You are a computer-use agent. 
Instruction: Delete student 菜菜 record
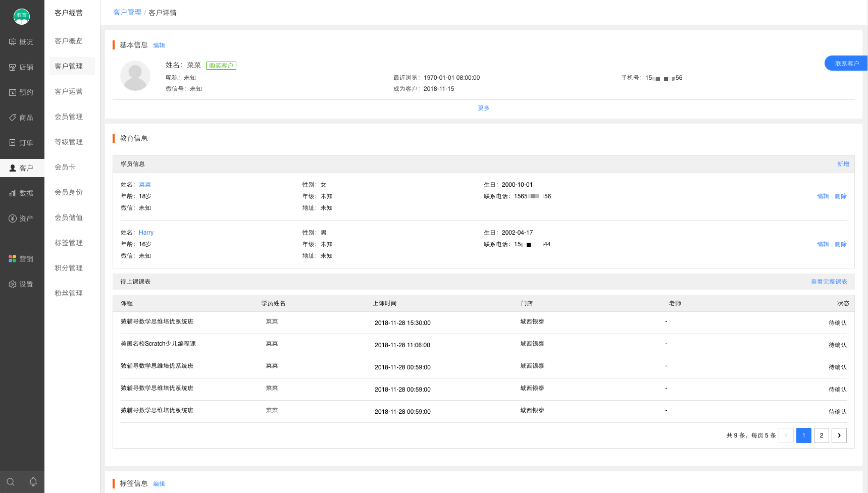coord(841,196)
